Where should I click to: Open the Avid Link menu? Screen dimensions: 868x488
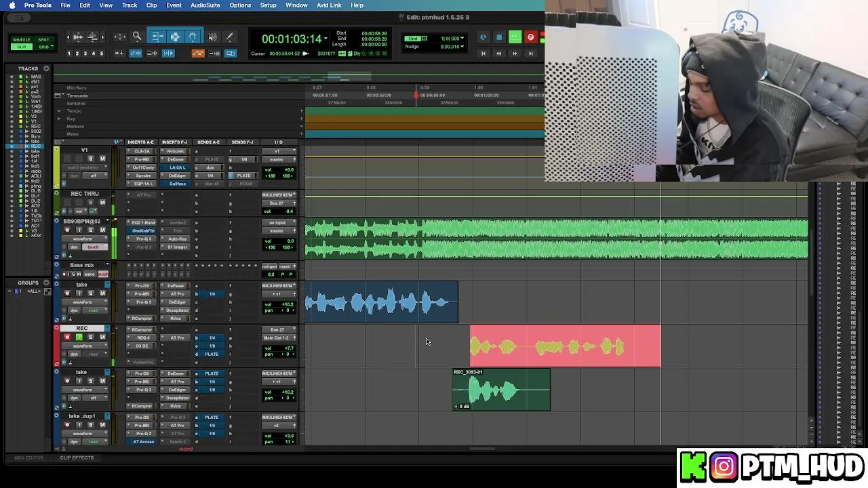coord(329,5)
